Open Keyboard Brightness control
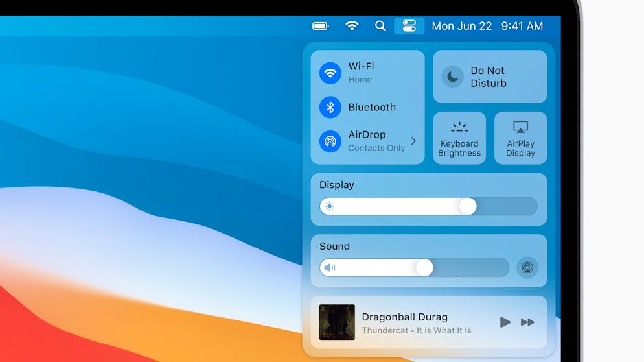This screenshot has height=362, width=644. (459, 138)
